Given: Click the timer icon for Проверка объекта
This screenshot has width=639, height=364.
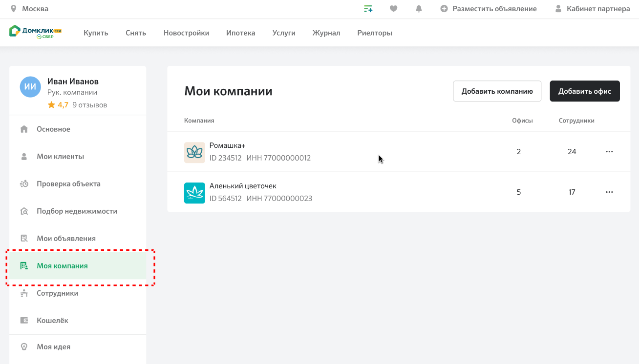Looking at the screenshot, I should [24, 184].
